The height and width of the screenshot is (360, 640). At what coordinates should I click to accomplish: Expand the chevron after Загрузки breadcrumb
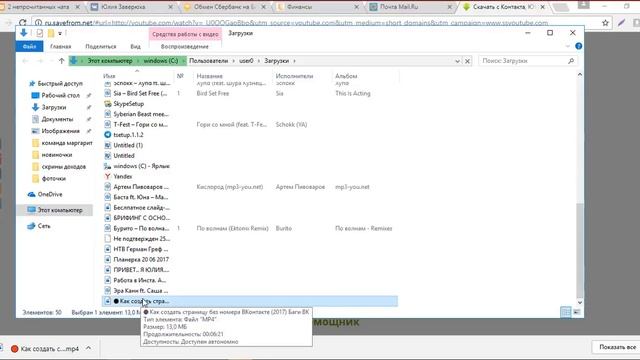(294, 61)
